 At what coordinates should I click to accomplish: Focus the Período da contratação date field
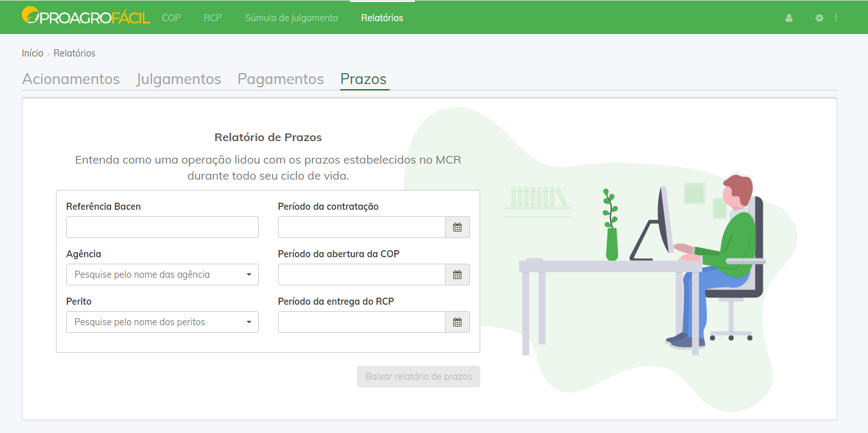tap(361, 227)
